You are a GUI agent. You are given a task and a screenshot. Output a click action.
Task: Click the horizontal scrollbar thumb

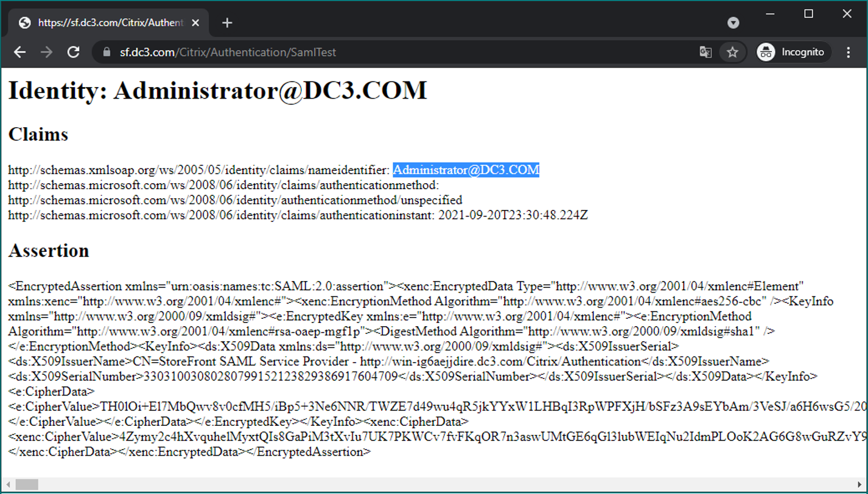click(x=27, y=484)
